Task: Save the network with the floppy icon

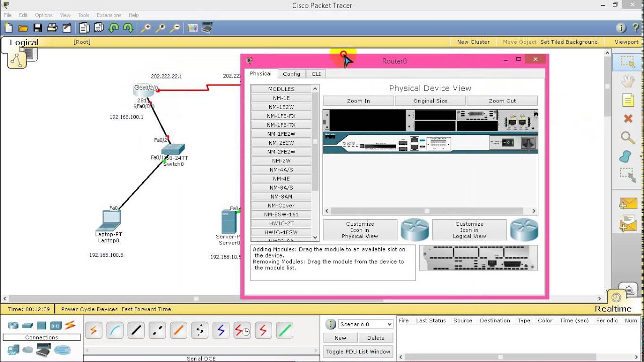Action: 38,28
